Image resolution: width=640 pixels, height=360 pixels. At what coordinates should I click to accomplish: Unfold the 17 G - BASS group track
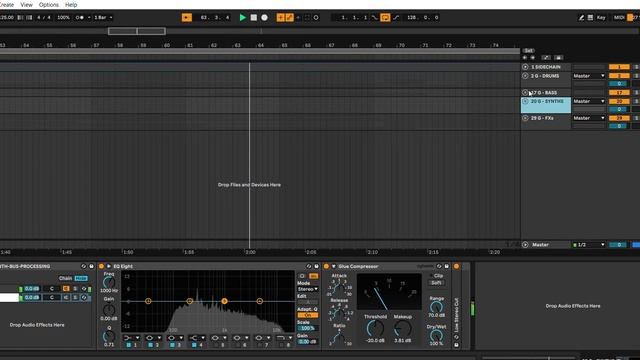[525, 93]
